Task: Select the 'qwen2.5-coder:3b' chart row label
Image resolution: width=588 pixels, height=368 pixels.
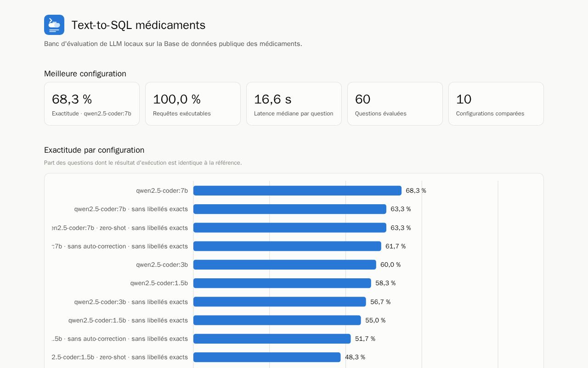Action: click(x=162, y=264)
